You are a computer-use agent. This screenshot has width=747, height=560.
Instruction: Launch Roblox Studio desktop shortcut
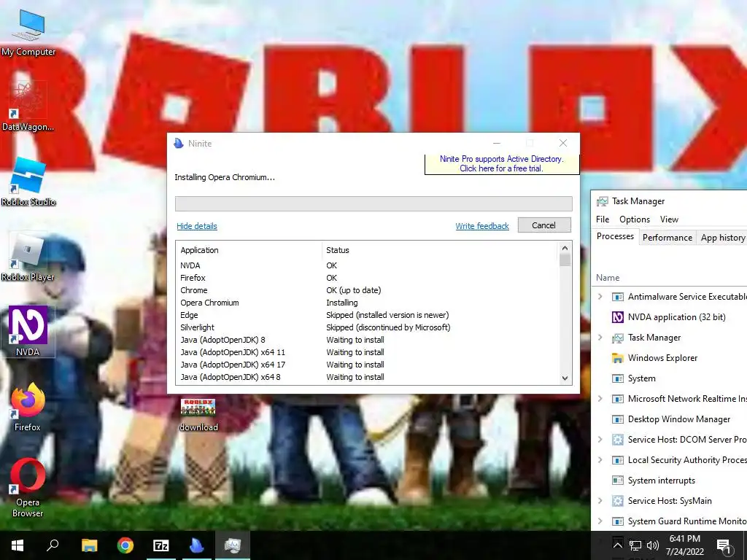click(x=28, y=182)
